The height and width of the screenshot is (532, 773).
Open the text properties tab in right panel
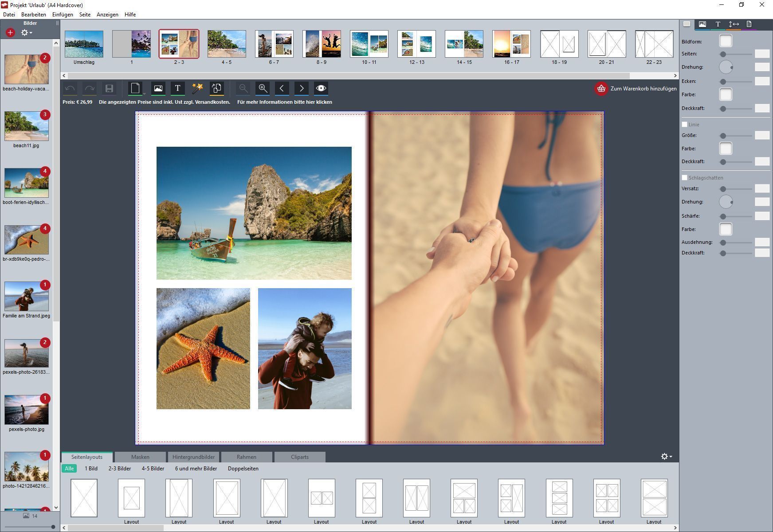(718, 24)
